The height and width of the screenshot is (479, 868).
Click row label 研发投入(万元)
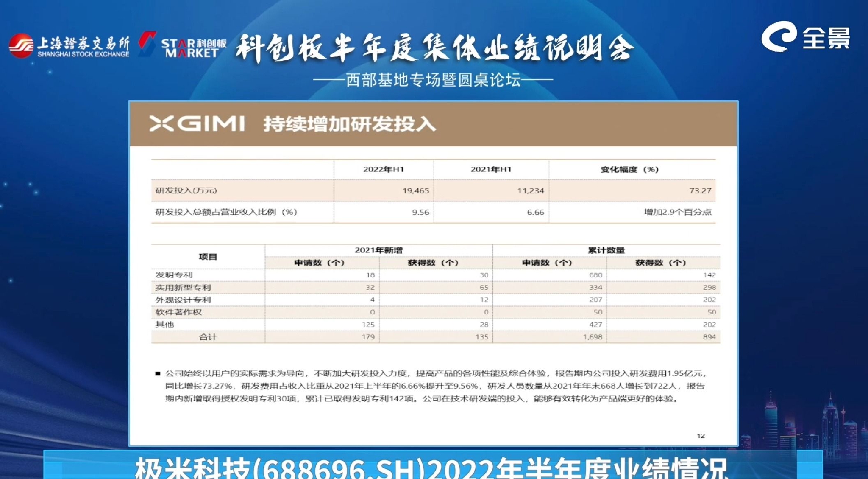click(x=186, y=190)
